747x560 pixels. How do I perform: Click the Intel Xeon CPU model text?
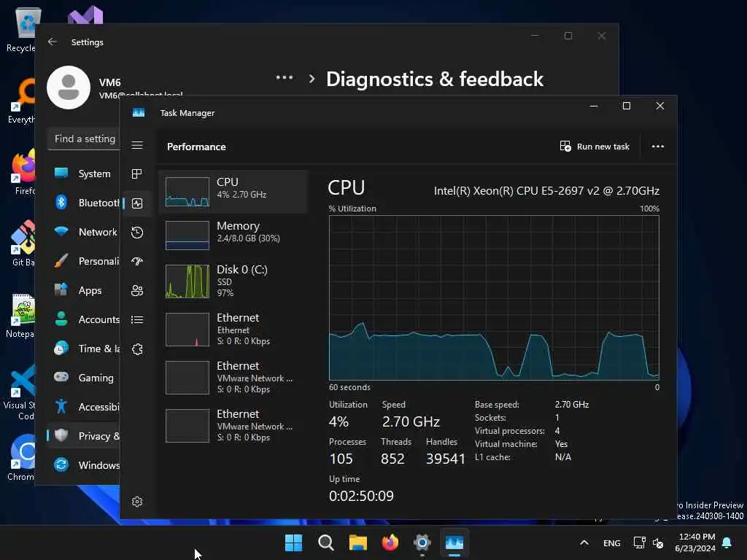tap(546, 191)
